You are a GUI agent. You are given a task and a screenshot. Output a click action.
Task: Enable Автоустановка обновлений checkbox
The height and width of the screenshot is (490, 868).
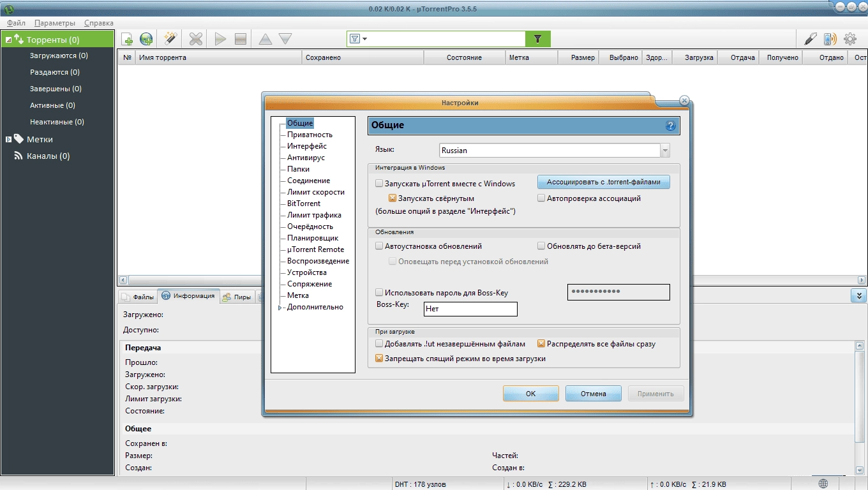coord(379,246)
